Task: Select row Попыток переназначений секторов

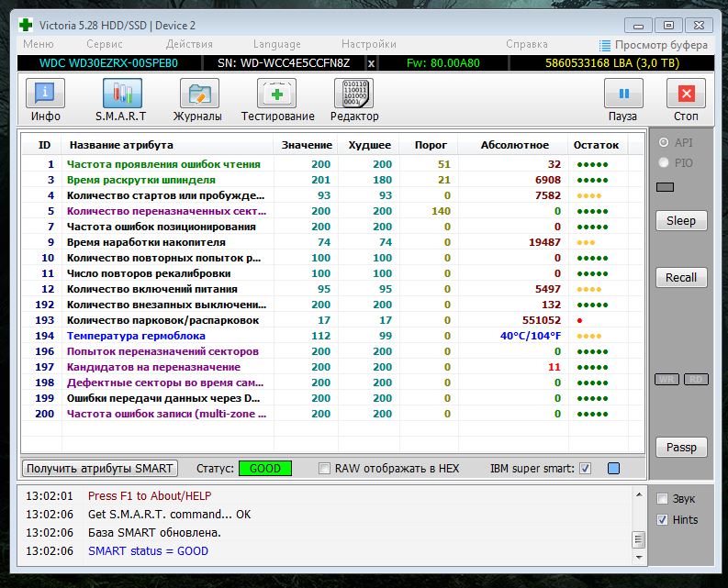Action: coord(333,351)
